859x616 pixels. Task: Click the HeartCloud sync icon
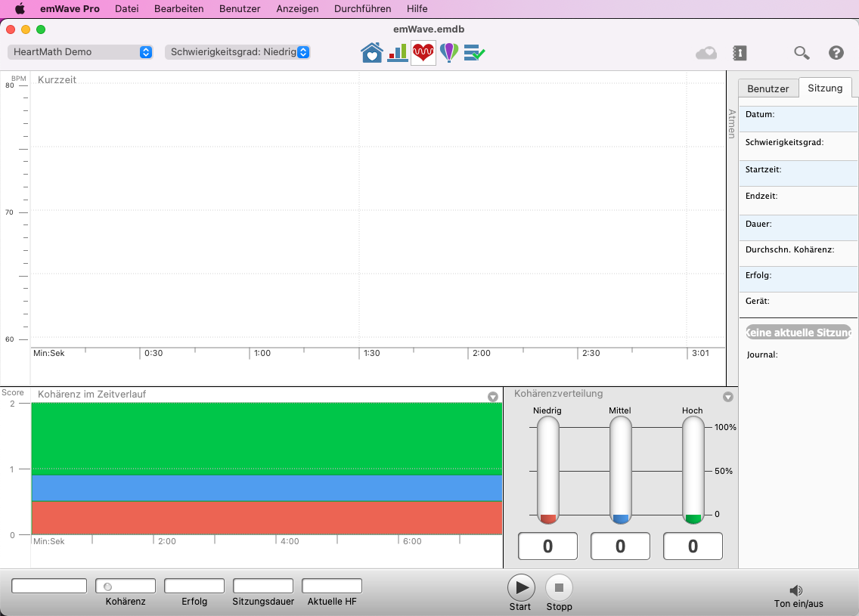click(706, 53)
